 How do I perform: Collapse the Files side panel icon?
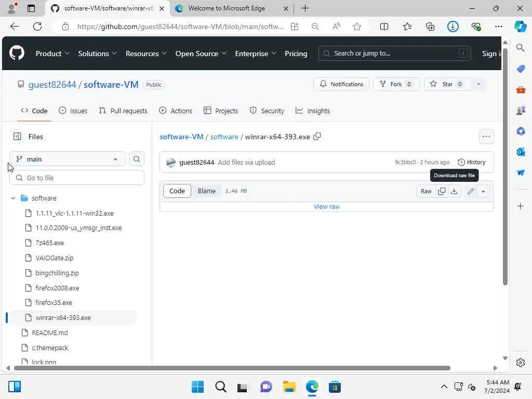(x=17, y=137)
